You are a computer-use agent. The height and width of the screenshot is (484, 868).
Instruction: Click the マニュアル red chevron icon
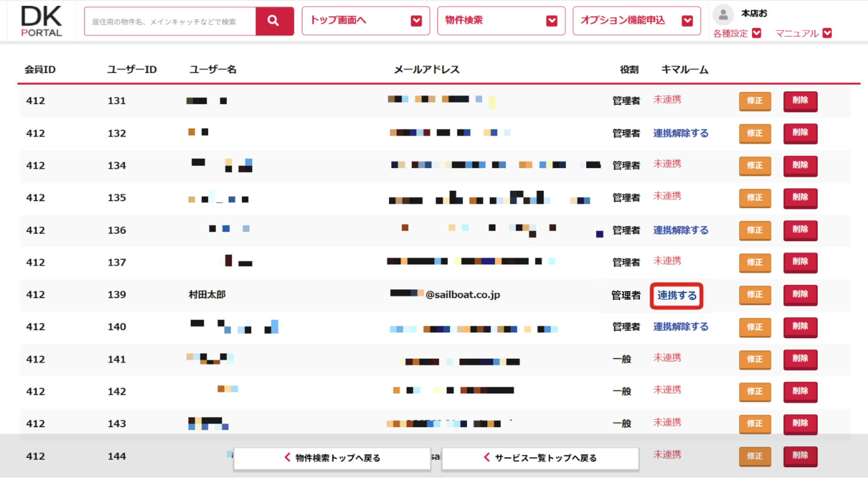[x=827, y=33]
